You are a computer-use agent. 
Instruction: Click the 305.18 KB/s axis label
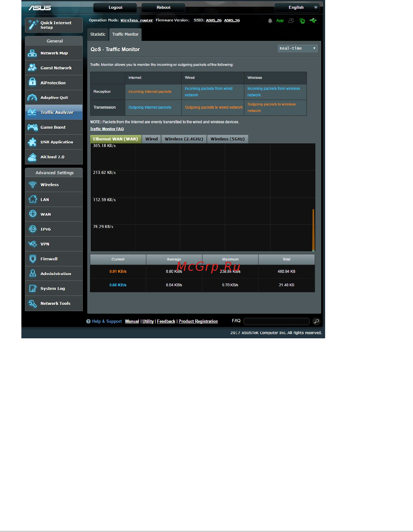(104, 146)
